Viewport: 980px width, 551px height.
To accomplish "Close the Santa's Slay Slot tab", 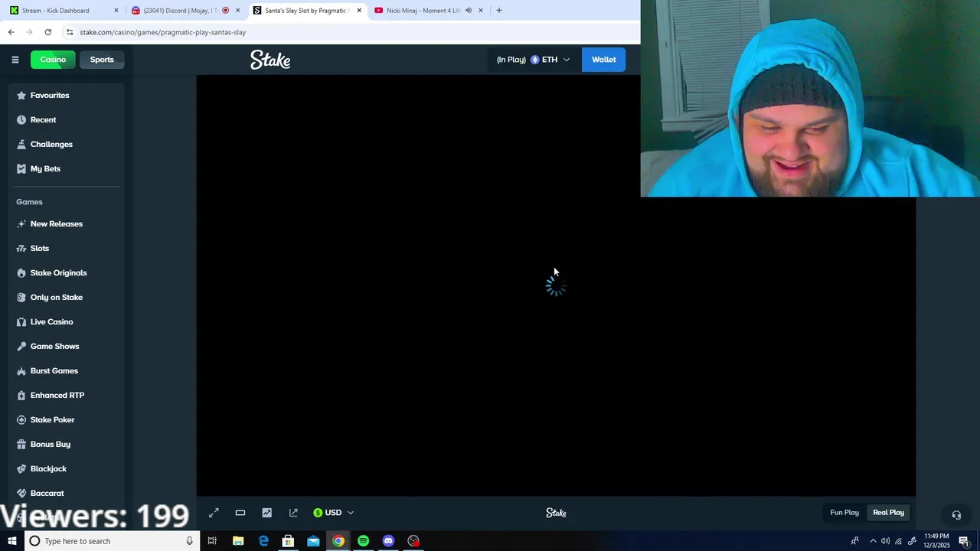I will 359,11.
